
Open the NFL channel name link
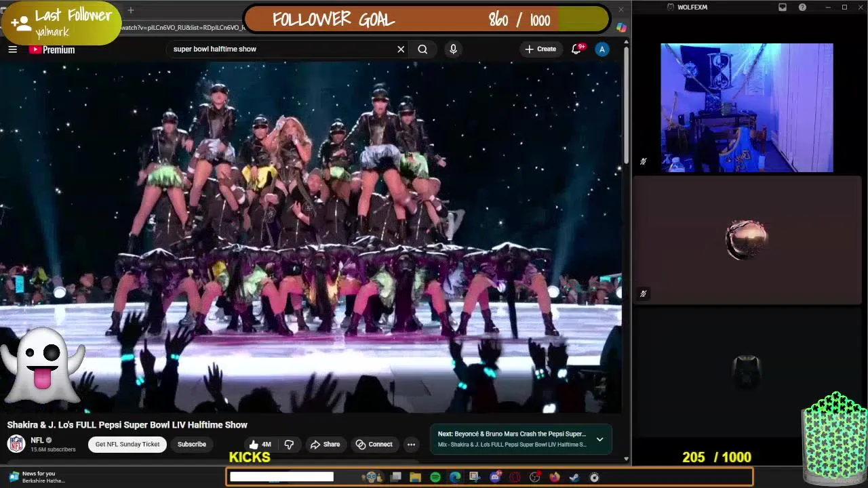point(37,441)
